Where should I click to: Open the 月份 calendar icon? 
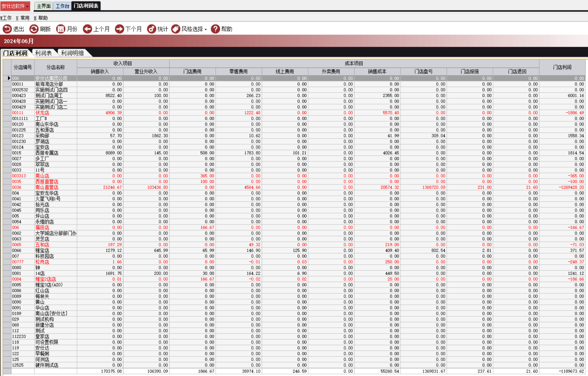(61, 29)
